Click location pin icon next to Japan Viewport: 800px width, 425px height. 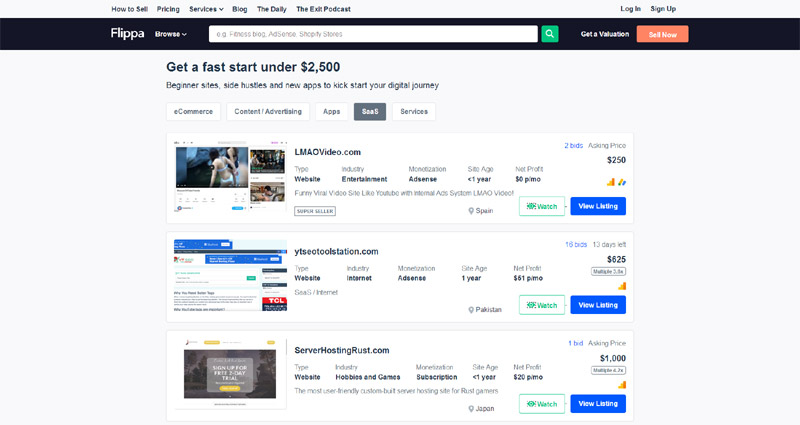pos(471,409)
